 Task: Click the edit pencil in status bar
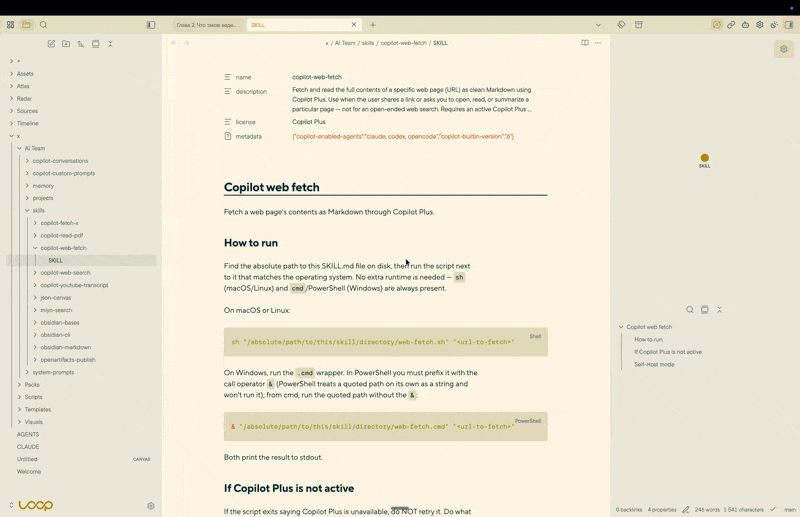tap(686, 509)
